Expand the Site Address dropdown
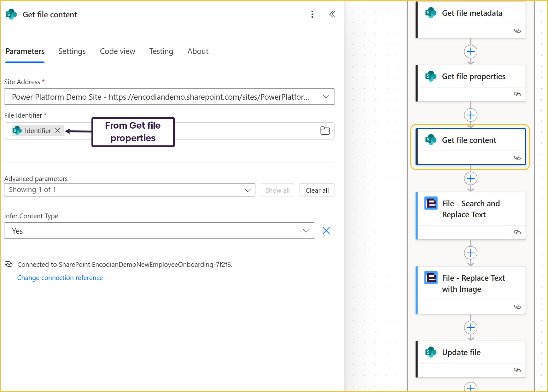Screen dimensions: 548x392 click(x=326, y=97)
